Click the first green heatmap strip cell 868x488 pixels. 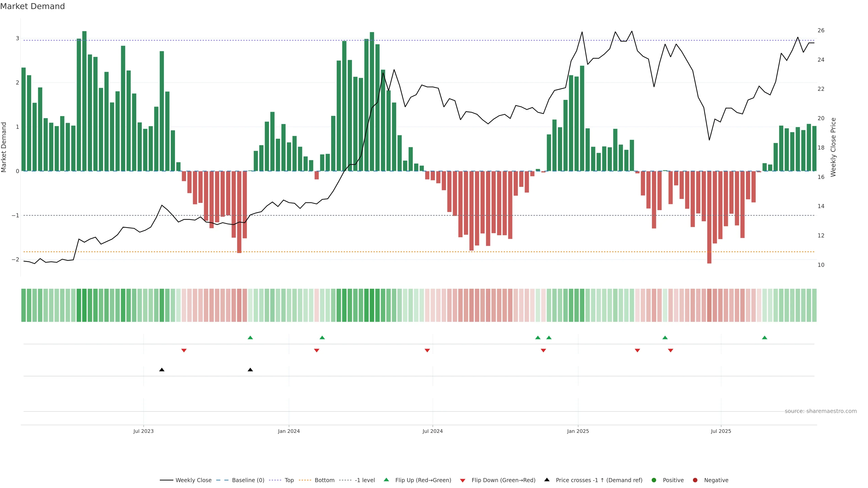pyautogui.click(x=24, y=305)
